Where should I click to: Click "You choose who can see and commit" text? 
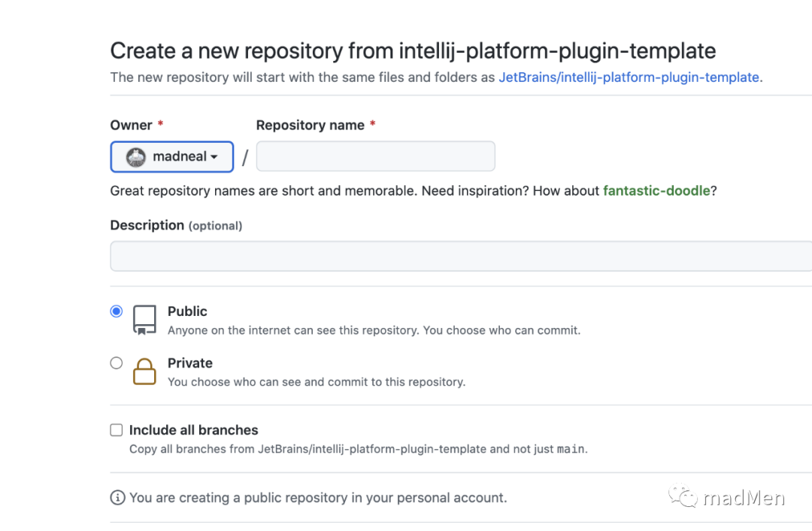click(317, 382)
